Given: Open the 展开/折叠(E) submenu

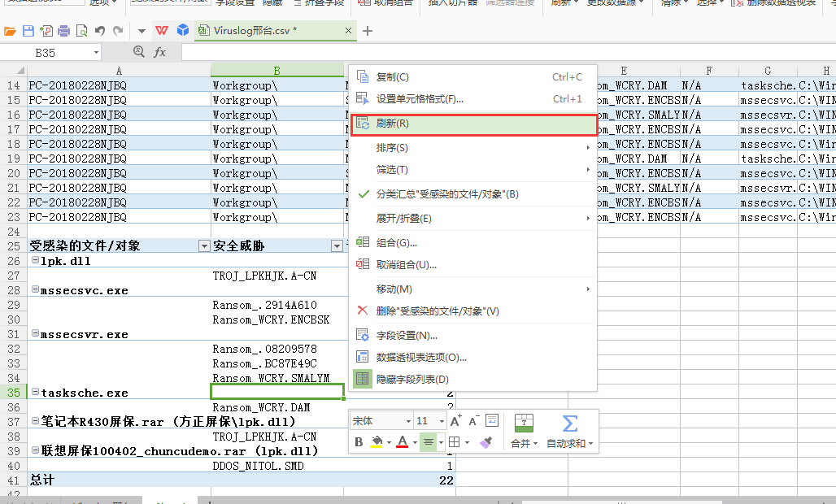Looking at the screenshot, I should 472,219.
